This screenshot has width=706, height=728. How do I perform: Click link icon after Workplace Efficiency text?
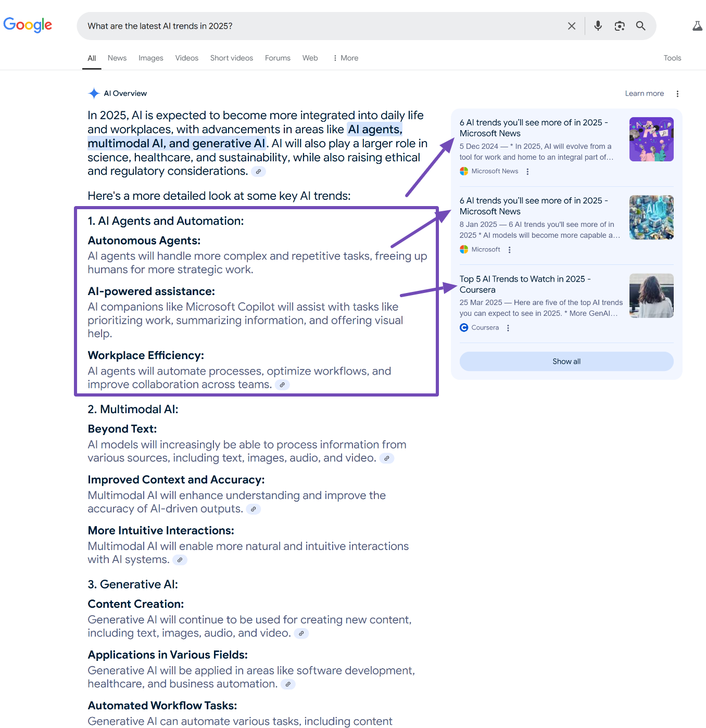pos(282,385)
